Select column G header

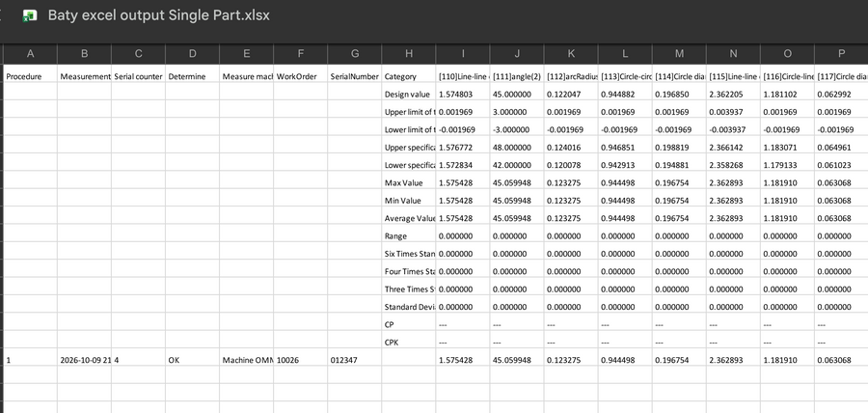pyautogui.click(x=355, y=54)
